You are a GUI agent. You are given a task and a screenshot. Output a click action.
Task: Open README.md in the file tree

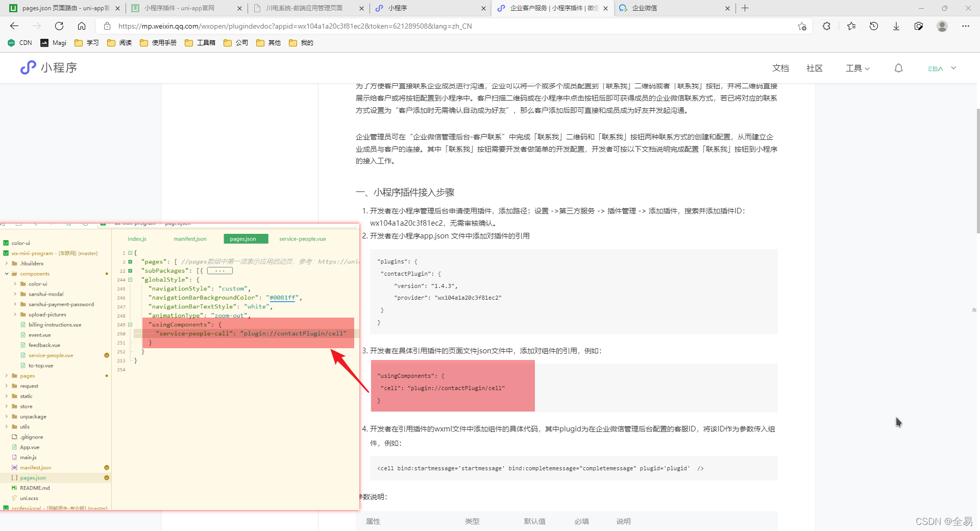click(34, 488)
